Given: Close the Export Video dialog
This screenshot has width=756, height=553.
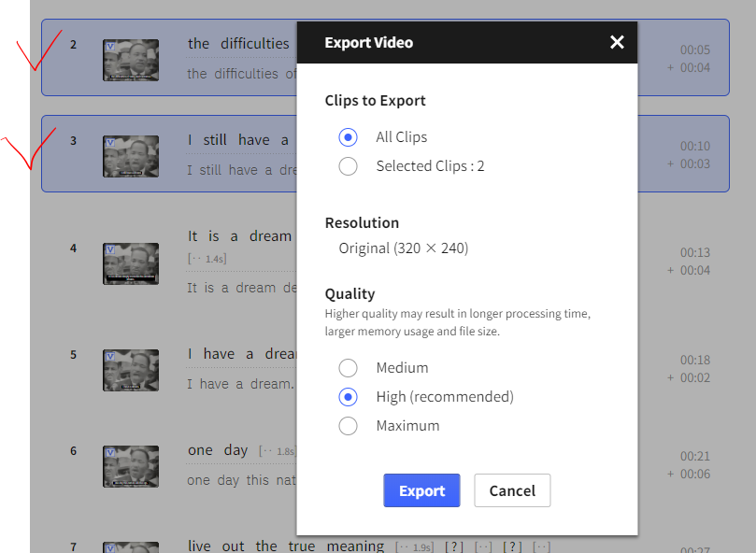Looking at the screenshot, I should pyautogui.click(x=617, y=42).
